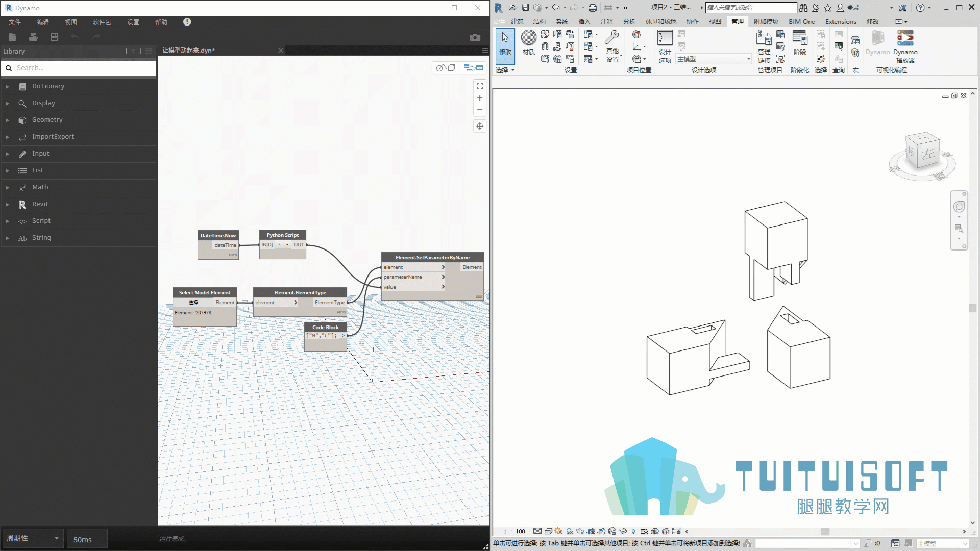980x551 pixels.
Task: Switch to 3D background preview navigation
Action: (446, 68)
